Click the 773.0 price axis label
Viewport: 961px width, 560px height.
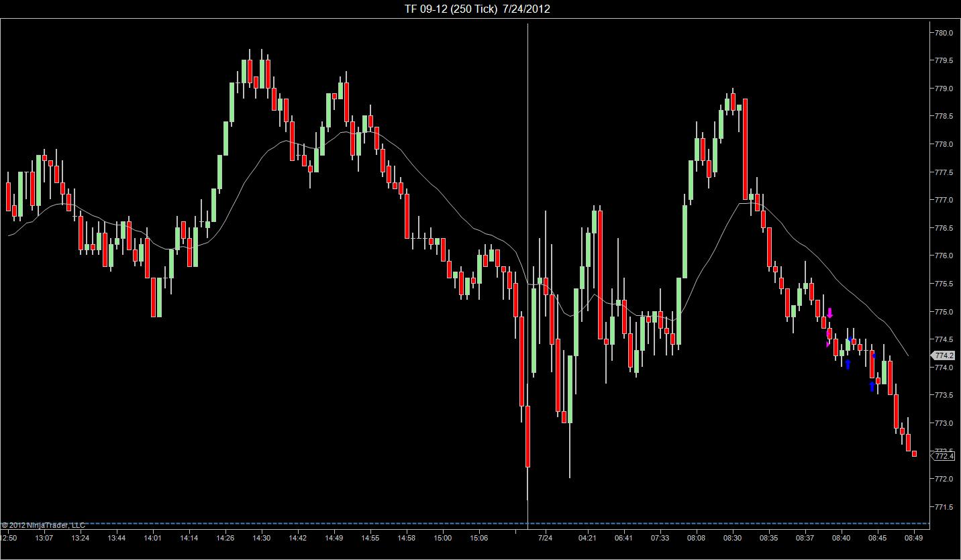(x=944, y=423)
